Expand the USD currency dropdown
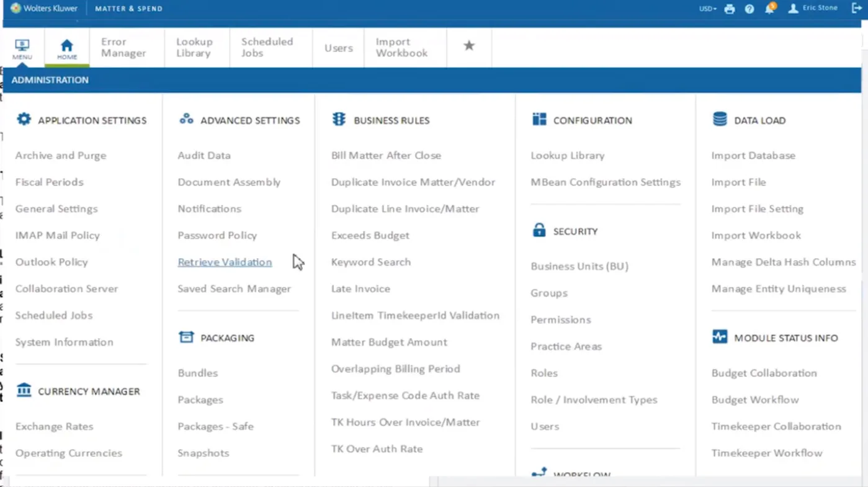This screenshot has width=868, height=487. pos(707,9)
